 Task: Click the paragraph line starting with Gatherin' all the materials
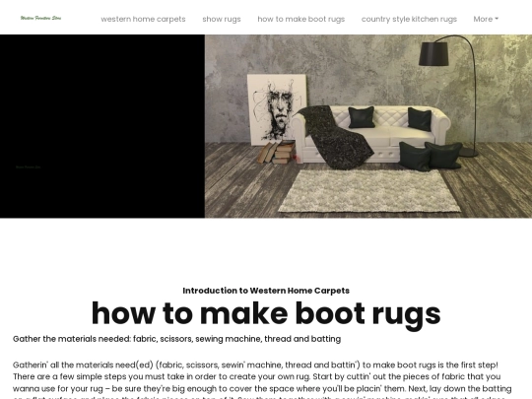(x=255, y=366)
